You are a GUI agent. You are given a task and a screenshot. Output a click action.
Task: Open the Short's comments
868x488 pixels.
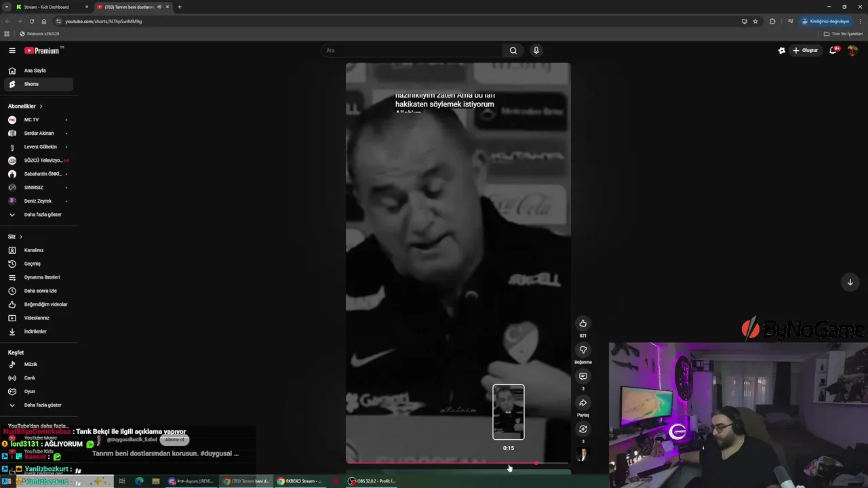[583, 376]
